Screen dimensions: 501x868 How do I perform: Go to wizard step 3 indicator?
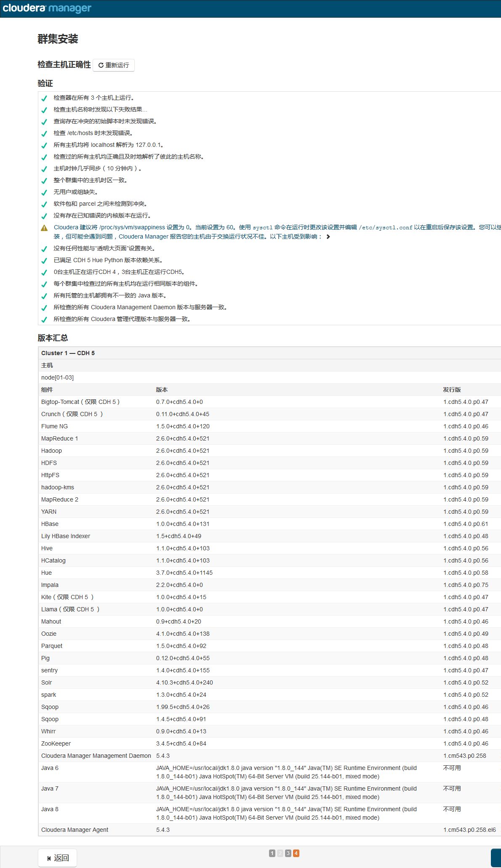click(288, 853)
